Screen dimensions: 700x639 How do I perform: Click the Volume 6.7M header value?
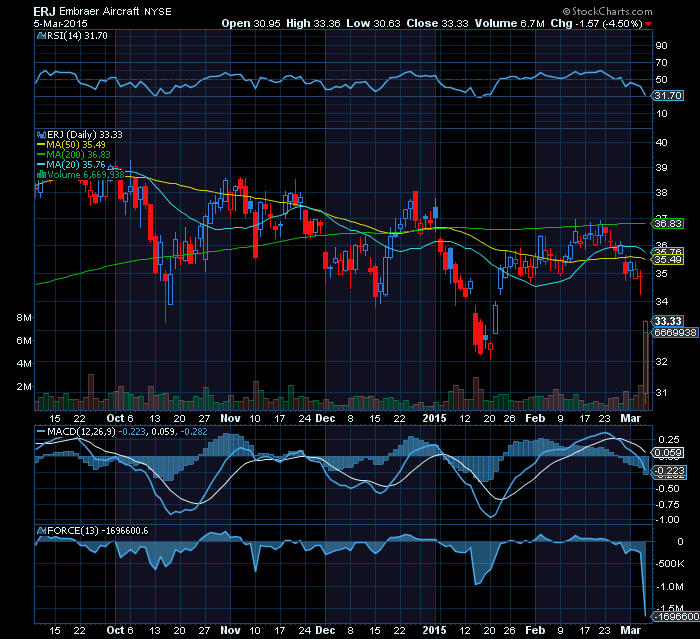click(x=509, y=23)
